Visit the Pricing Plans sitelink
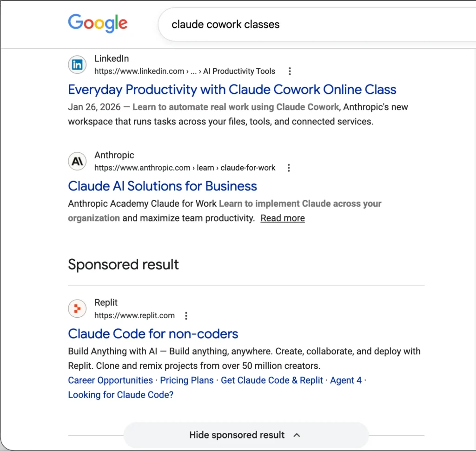The height and width of the screenshot is (451, 476). coord(187,380)
